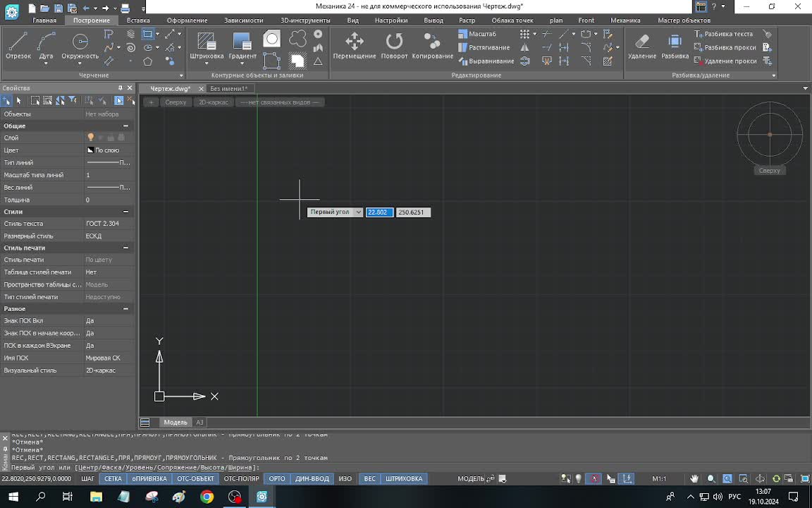Toggle ОТС-ПОЛЯР polar tracking

(x=241, y=478)
